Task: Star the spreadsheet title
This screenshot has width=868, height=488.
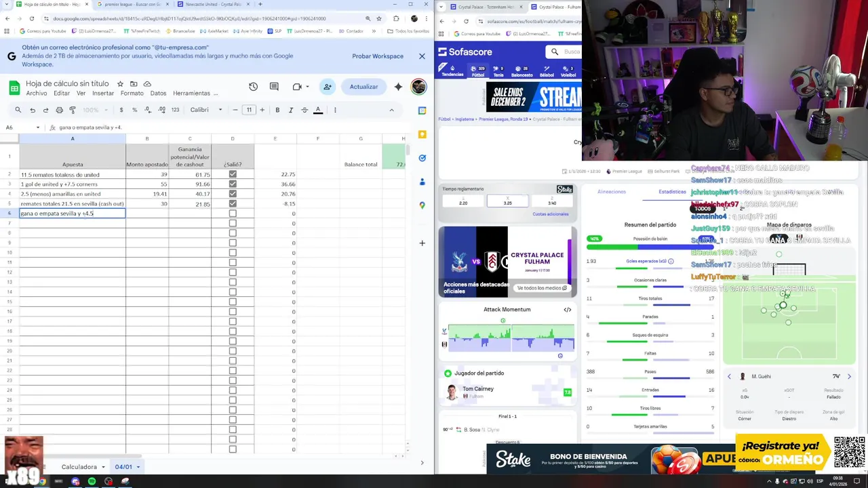Action: point(120,84)
